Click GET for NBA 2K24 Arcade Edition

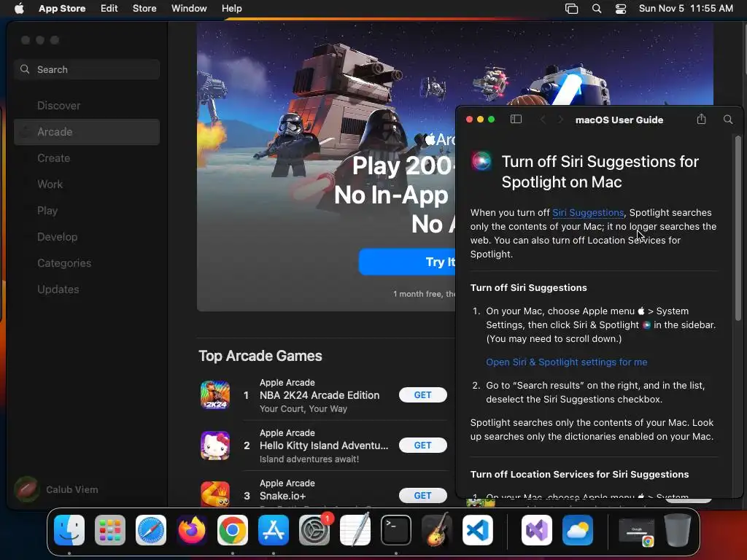click(x=422, y=394)
